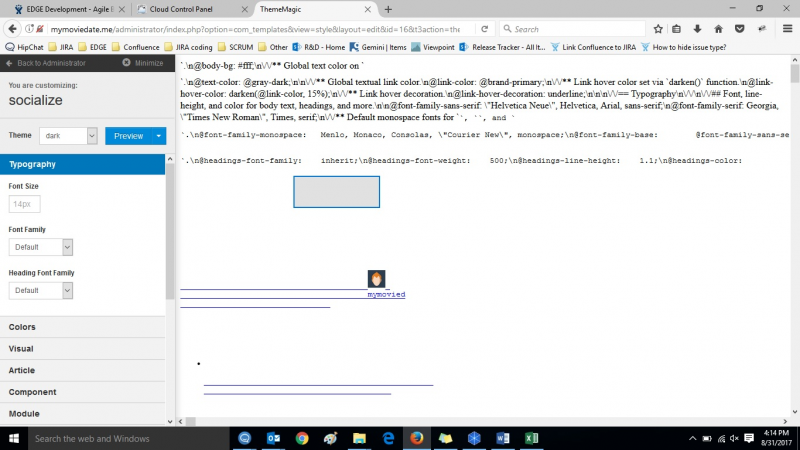This screenshot has width=800, height=450.
Task: Open new tab with plus button
Action: [388, 9]
